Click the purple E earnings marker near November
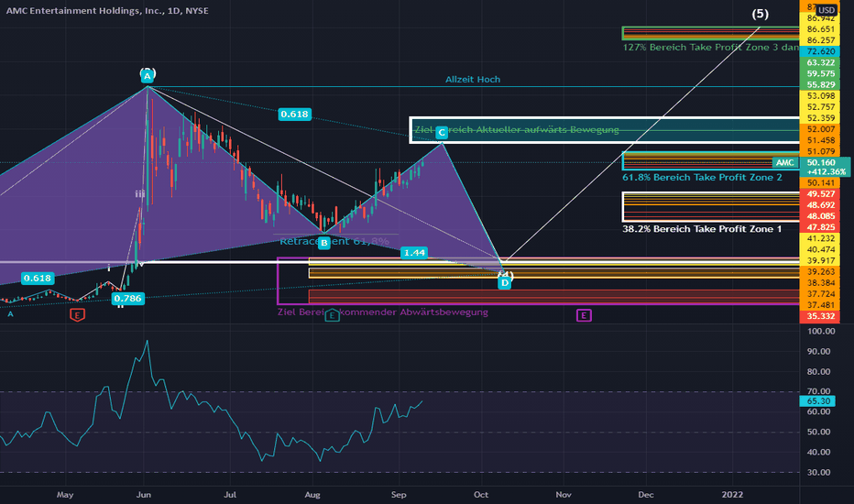This screenshot has height=504, width=854. pos(584,315)
